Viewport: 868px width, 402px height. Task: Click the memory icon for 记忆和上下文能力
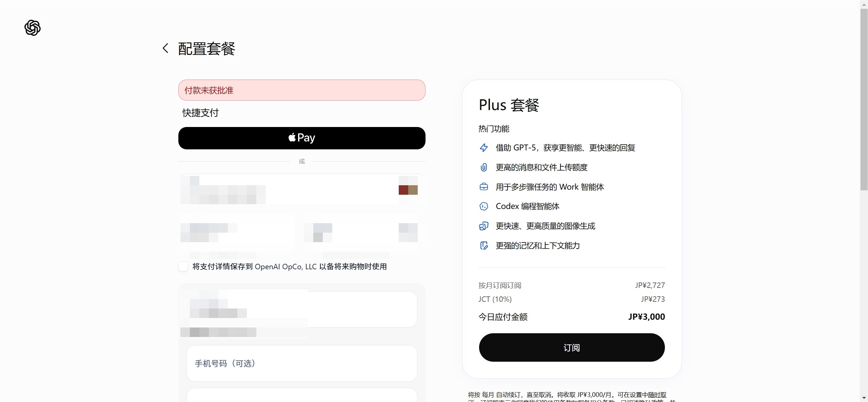[484, 246]
